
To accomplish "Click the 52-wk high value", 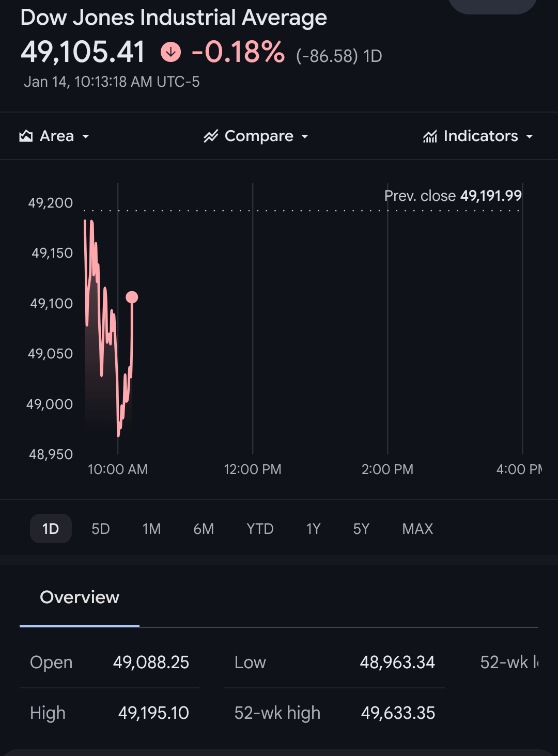I will point(398,713).
